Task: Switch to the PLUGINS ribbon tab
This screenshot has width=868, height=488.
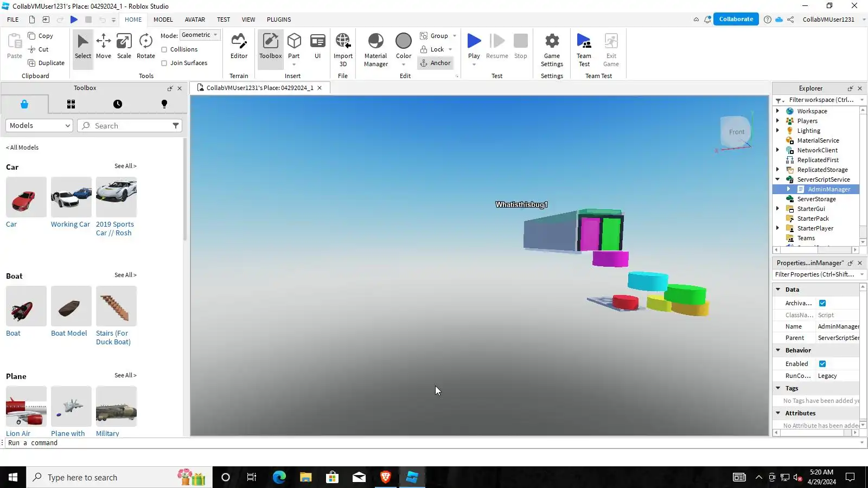Action: coord(279,20)
